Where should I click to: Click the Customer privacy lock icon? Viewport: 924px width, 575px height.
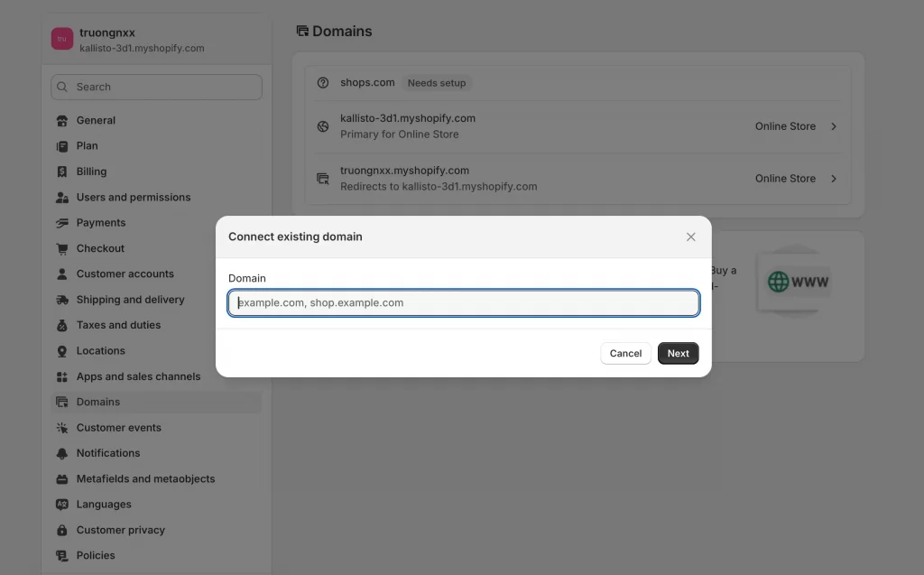[x=62, y=530]
